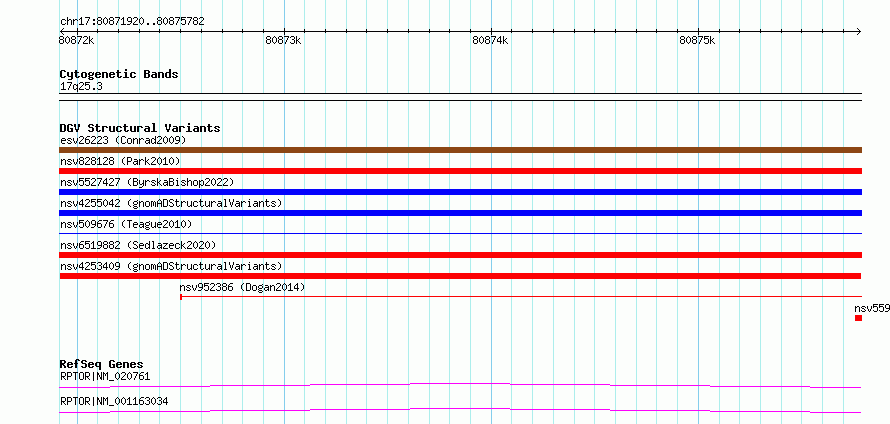Click the 80872k ruler tick label
The image size is (890, 424).
pyautogui.click(x=77, y=40)
